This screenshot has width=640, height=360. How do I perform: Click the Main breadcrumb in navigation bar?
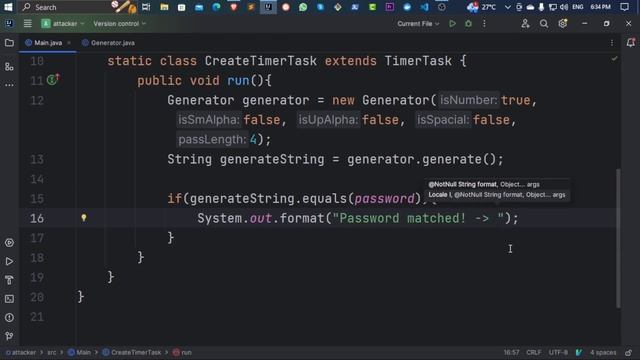80,353
